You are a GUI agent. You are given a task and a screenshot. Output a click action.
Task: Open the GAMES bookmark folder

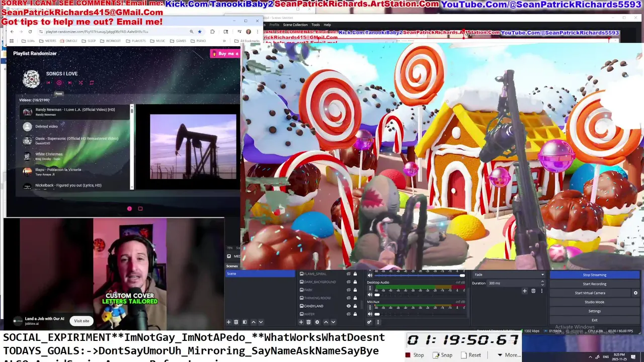point(178,41)
